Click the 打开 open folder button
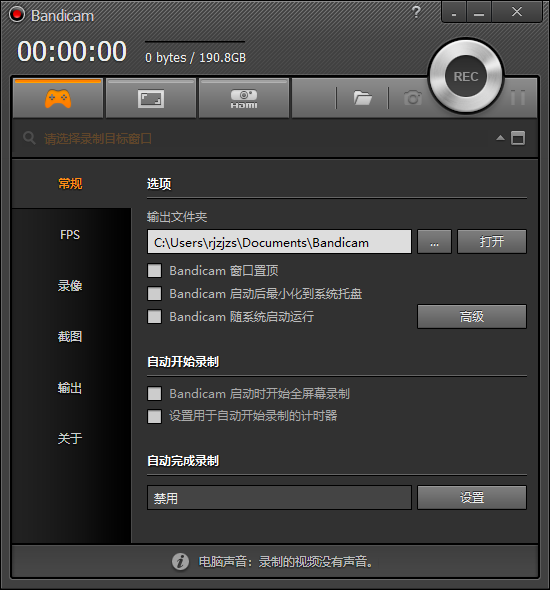 (492, 242)
